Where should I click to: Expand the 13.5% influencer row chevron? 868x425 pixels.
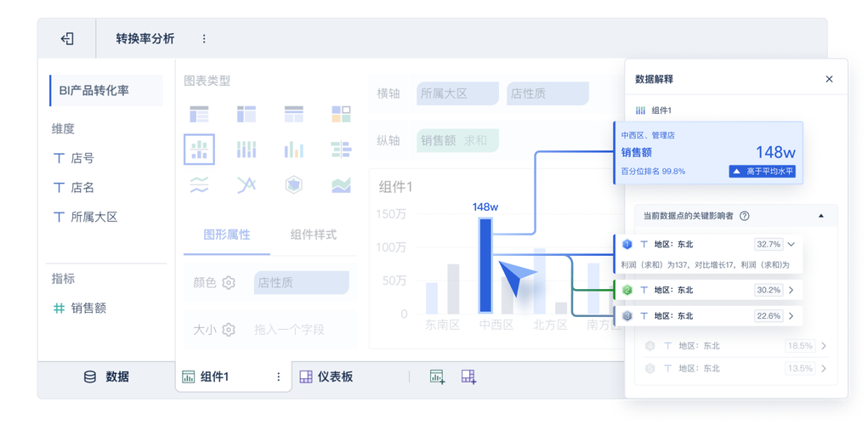(824, 368)
